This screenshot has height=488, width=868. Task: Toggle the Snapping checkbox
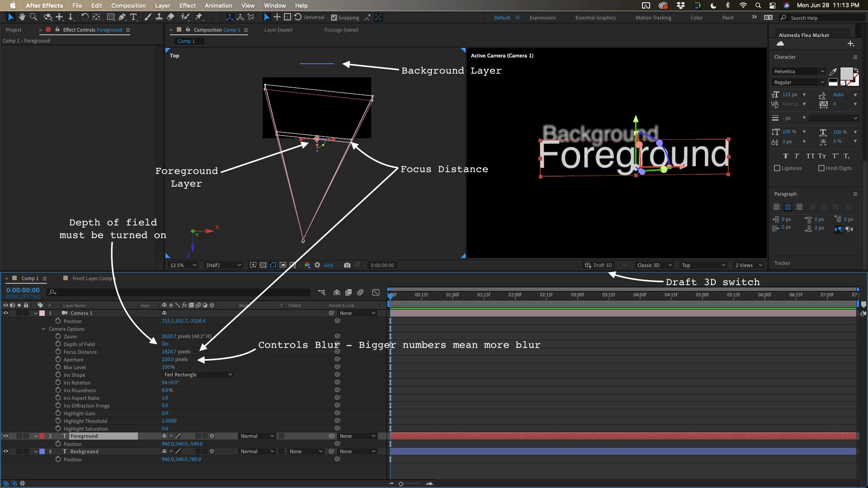click(x=334, y=18)
